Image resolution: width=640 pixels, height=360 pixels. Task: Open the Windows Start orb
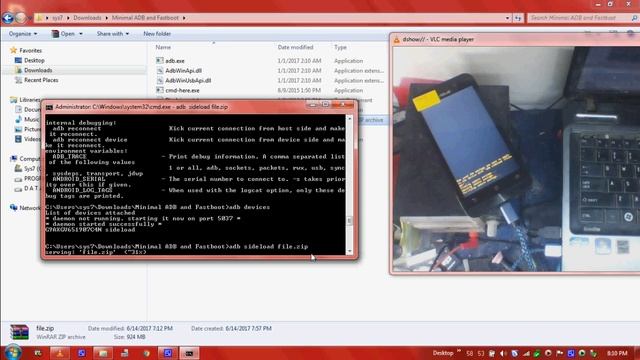pos(13,352)
